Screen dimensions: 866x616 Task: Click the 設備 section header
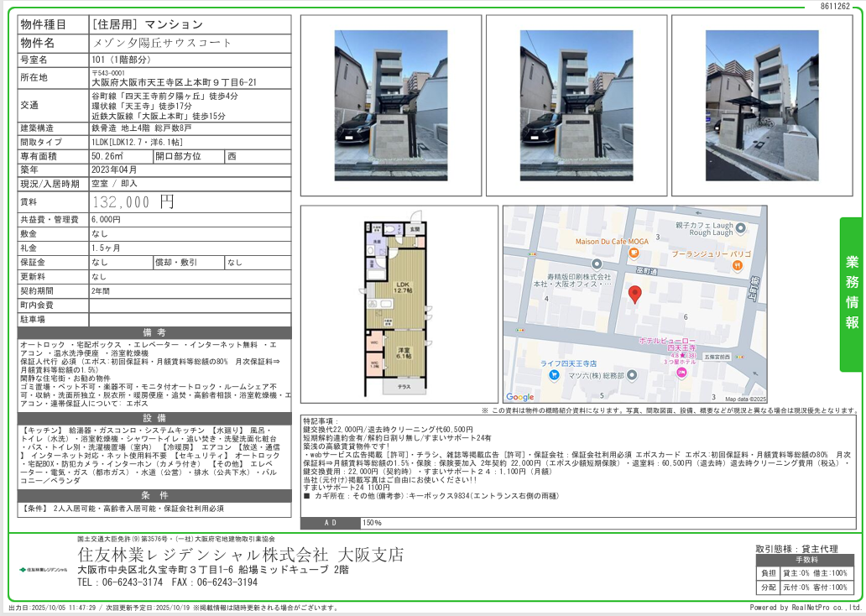coord(154,418)
